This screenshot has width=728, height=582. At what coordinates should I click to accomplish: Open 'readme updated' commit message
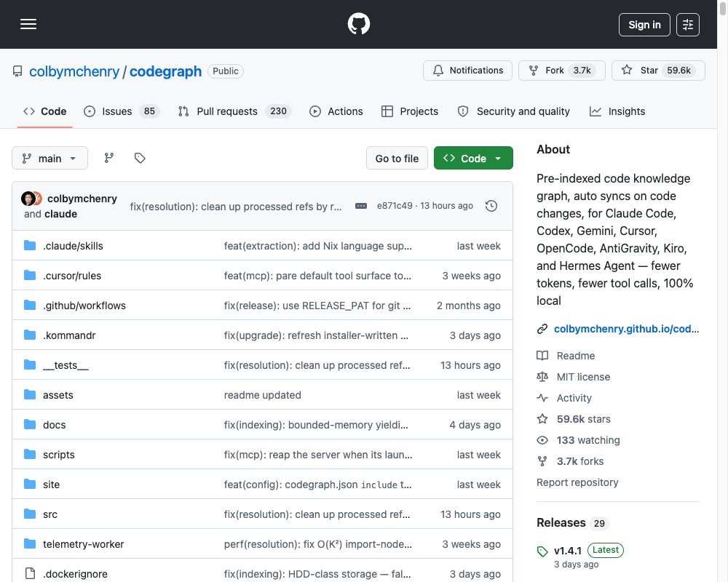(x=262, y=395)
